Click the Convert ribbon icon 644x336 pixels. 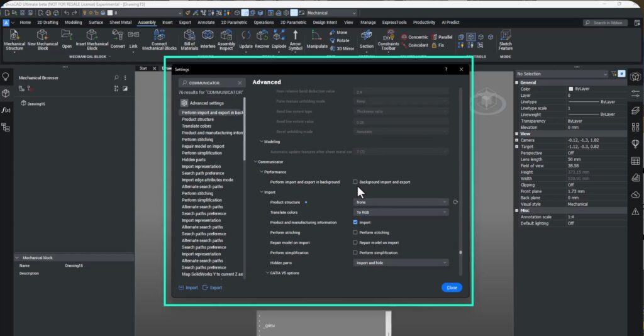click(x=118, y=39)
